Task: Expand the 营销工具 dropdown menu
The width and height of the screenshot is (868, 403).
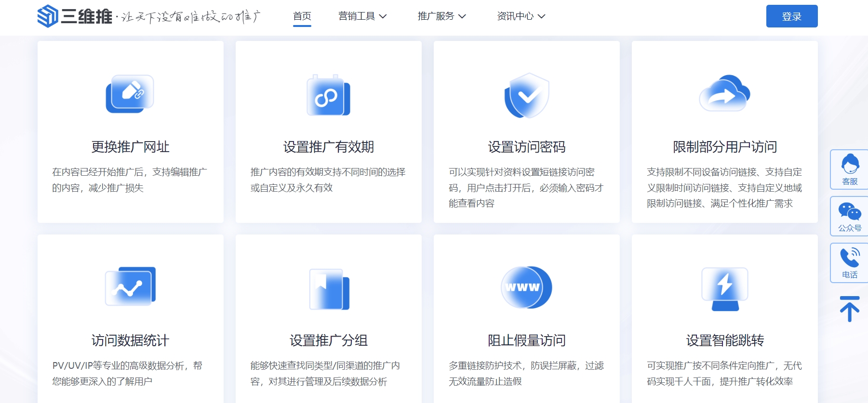Action: [362, 16]
